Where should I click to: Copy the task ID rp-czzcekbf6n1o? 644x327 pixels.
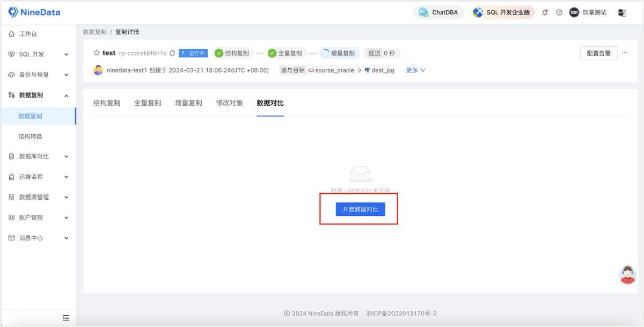coord(172,53)
